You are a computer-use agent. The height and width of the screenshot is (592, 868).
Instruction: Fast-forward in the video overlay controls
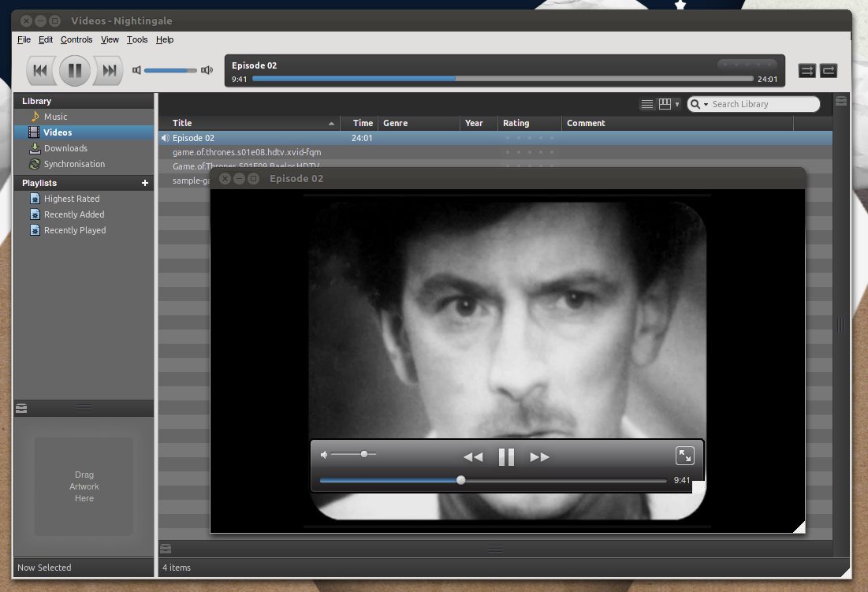click(x=540, y=457)
